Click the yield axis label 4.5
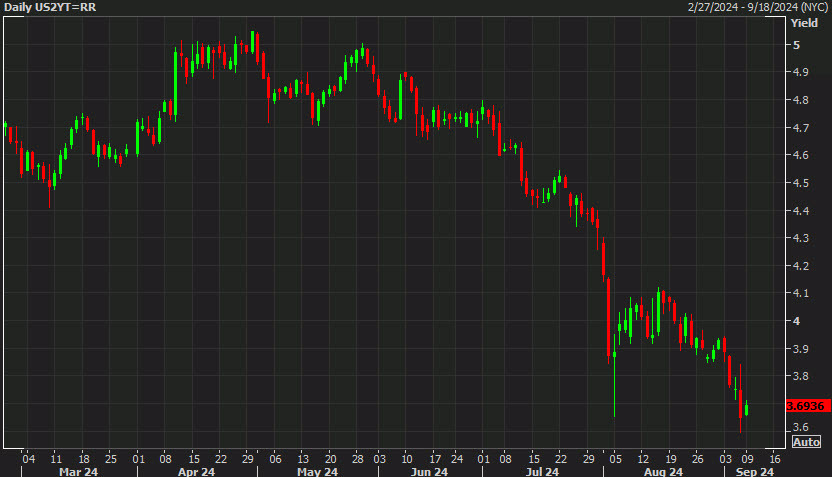Viewport: 832px width, 477px height. [x=800, y=183]
